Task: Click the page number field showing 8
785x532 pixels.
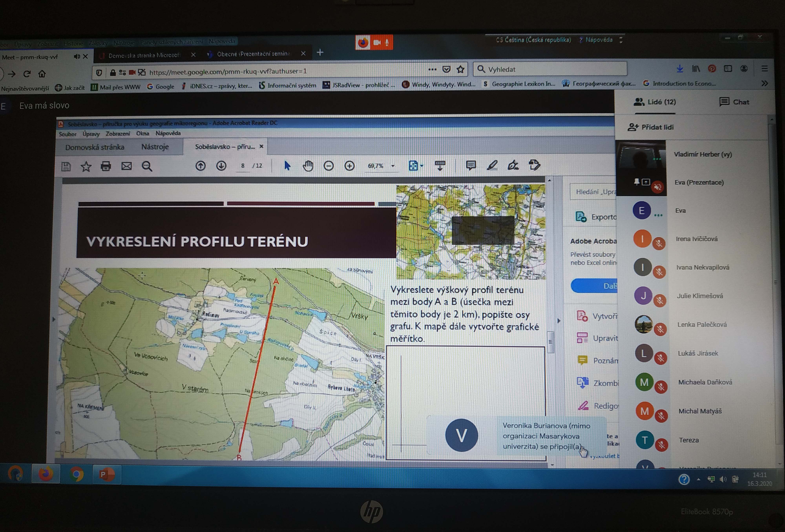Action: tap(243, 165)
